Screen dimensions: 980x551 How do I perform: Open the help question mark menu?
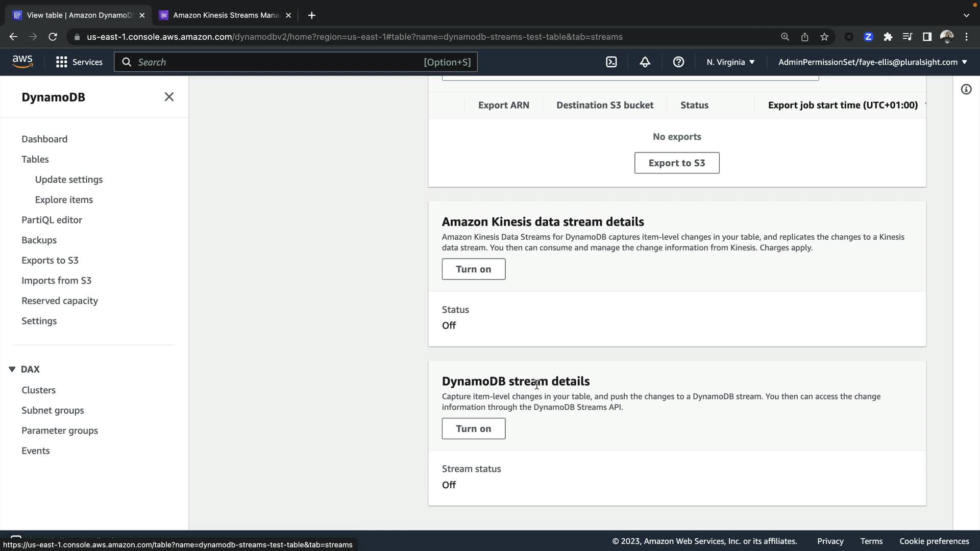click(x=678, y=62)
